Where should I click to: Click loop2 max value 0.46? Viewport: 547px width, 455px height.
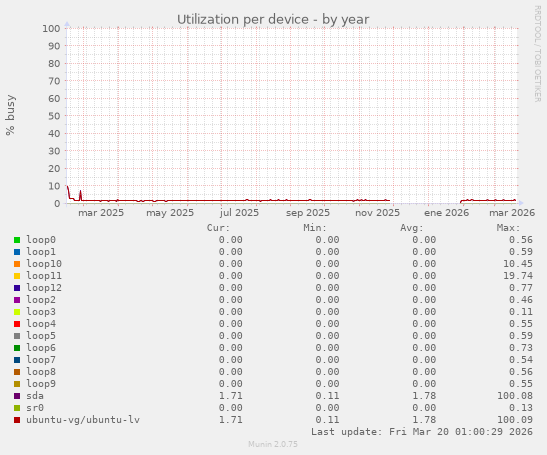coord(521,300)
